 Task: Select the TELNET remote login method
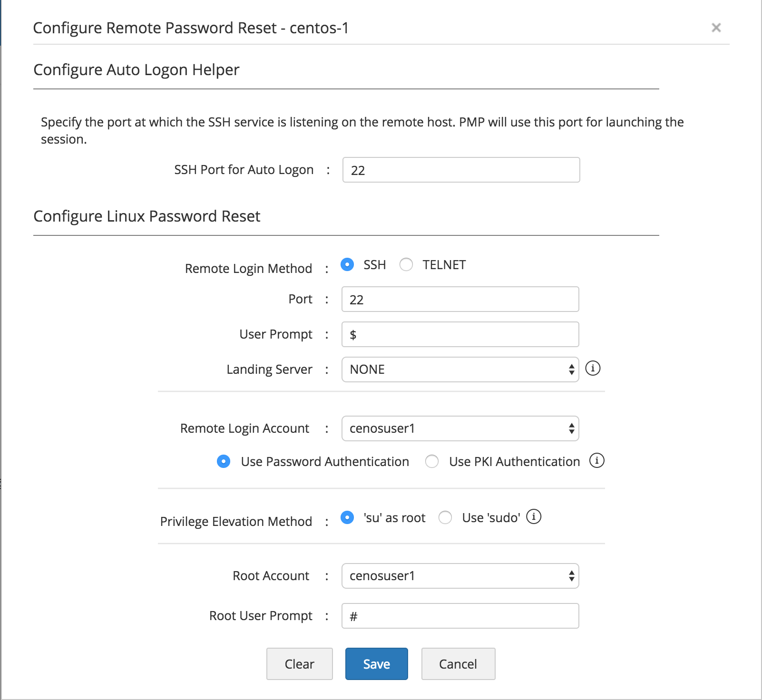tap(406, 264)
